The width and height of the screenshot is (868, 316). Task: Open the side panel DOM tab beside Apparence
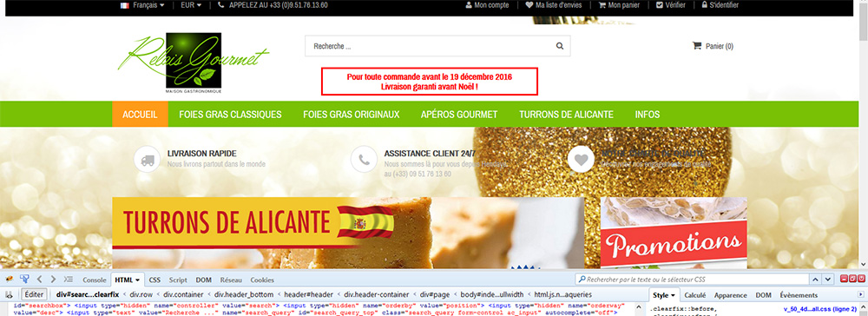coord(763,295)
